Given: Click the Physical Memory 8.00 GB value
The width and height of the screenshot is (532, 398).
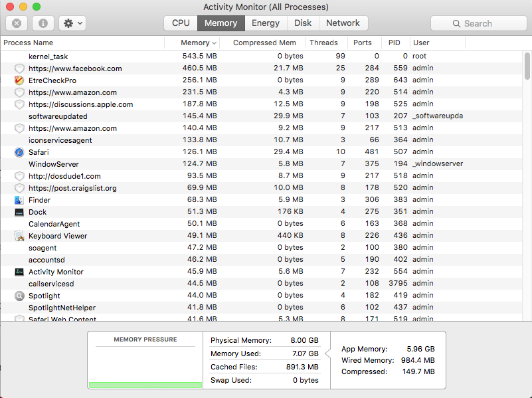Looking at the screenshot, I should click(304, 340).
